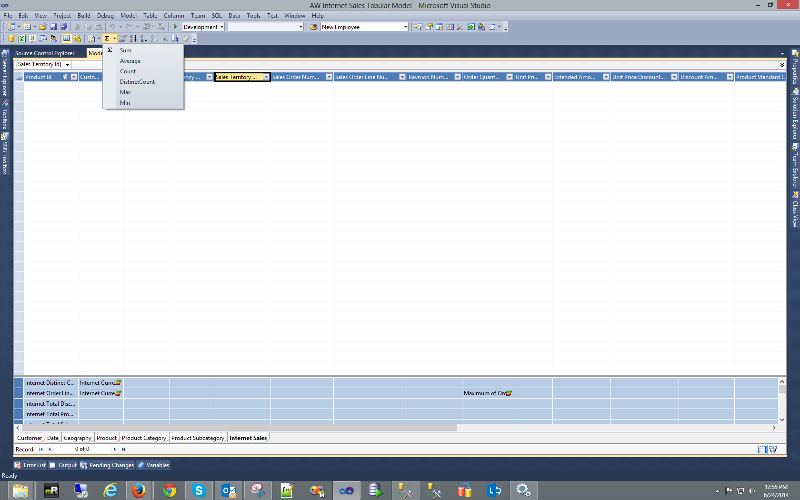
Task: Switch to diagram view icon bottom right
Action: click(x=773, y=449)
